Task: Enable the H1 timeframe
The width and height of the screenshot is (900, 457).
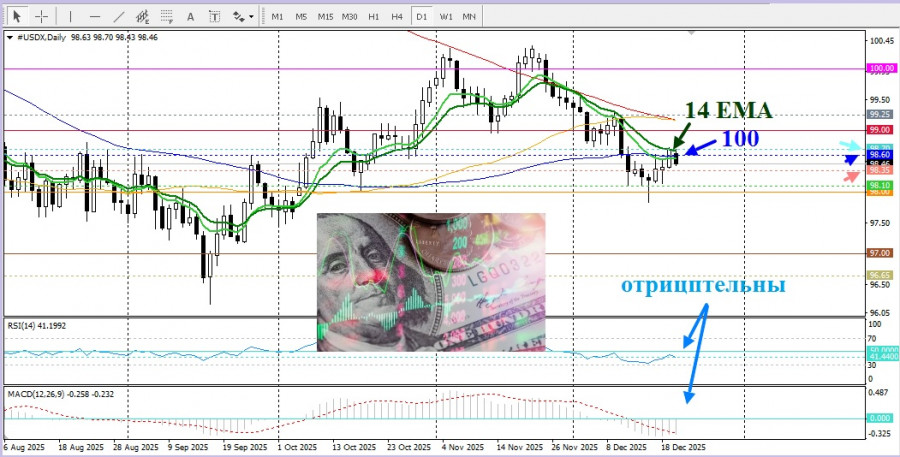Action: 373,17
